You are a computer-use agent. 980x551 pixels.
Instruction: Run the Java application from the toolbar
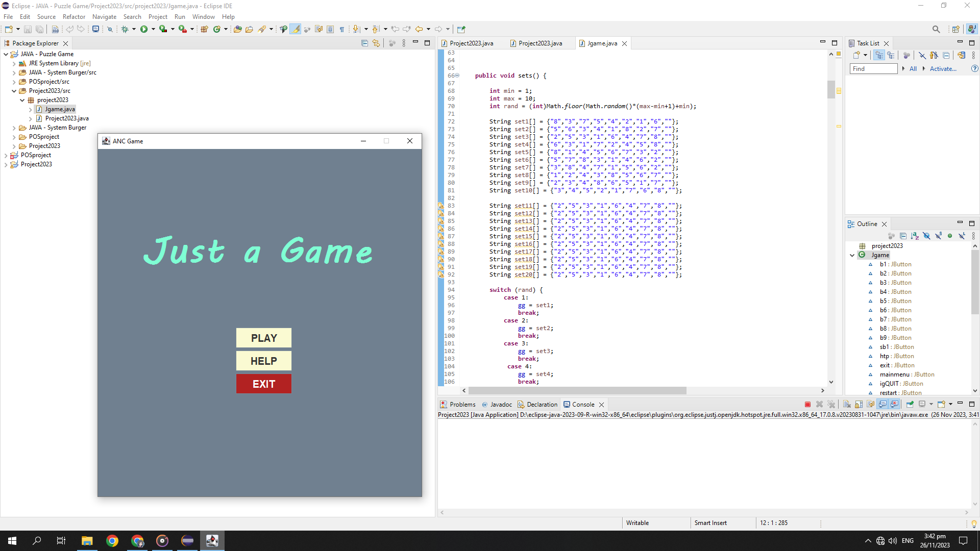[144, 29]
